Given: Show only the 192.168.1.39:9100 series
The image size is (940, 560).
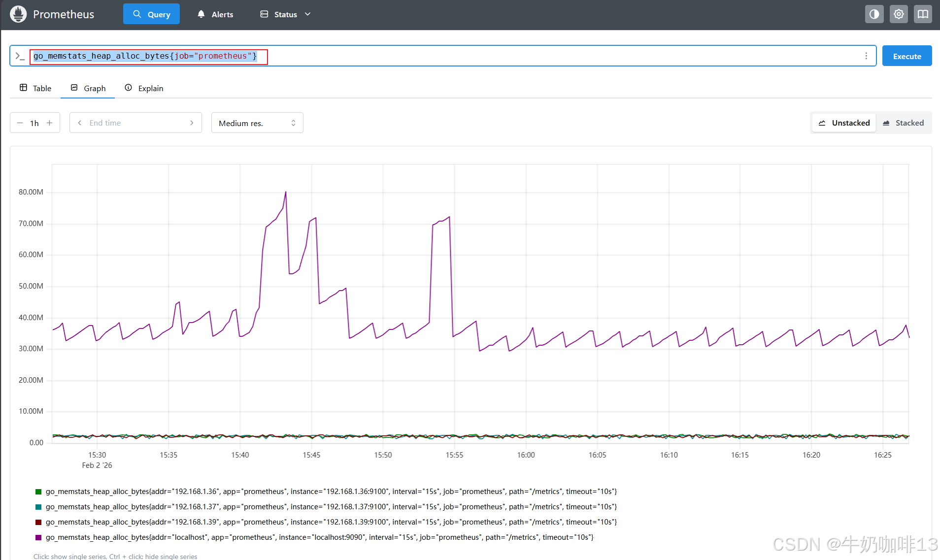Looking at the screenshot, I should pos(331,522).
